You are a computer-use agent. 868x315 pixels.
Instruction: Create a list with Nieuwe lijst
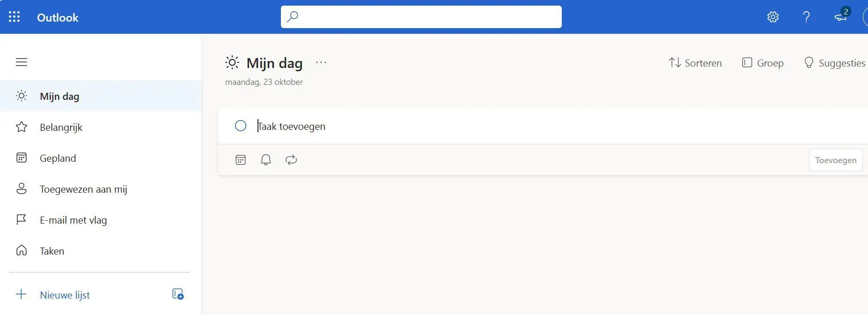point(65,295)
